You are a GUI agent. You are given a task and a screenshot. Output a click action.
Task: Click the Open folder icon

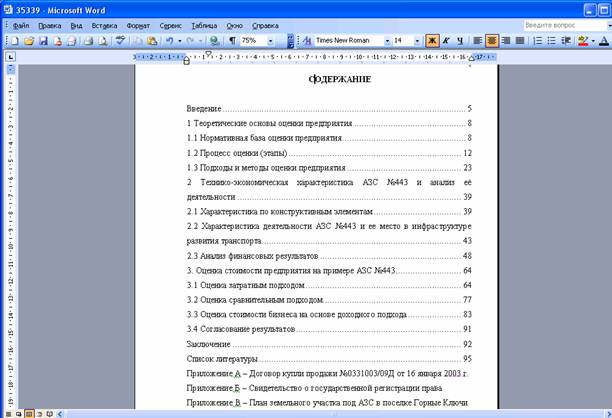click(x=28, y=41)
